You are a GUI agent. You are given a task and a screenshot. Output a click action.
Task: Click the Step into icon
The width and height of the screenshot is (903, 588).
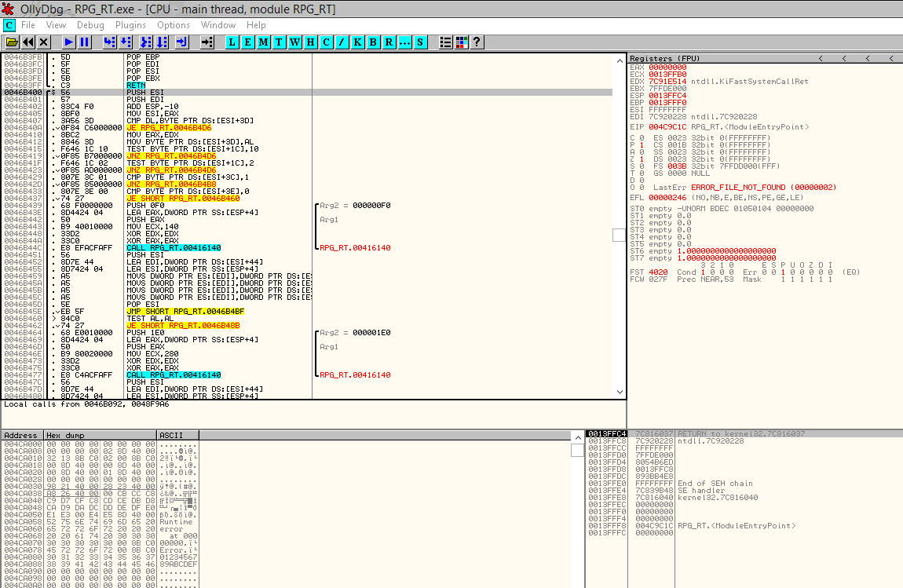coord(109,42)
